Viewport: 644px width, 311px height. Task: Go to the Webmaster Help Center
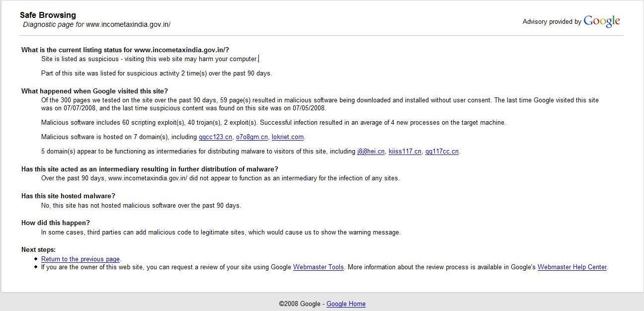coord(572,267)
